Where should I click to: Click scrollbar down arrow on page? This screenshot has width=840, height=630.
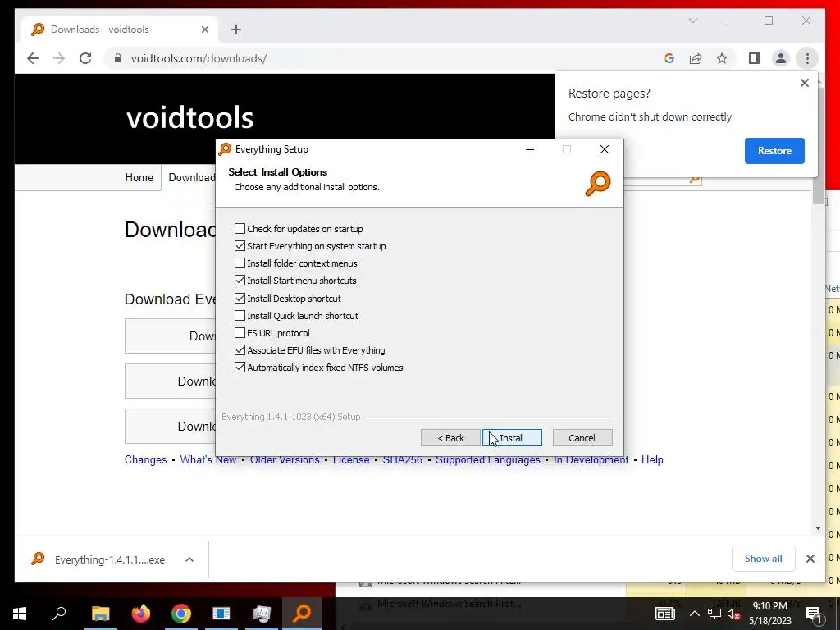pos(818,529)
